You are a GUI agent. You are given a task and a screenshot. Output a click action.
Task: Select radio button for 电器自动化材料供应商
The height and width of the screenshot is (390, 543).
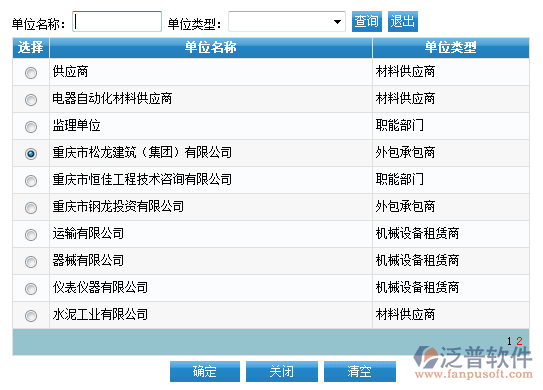click(31, 100)
